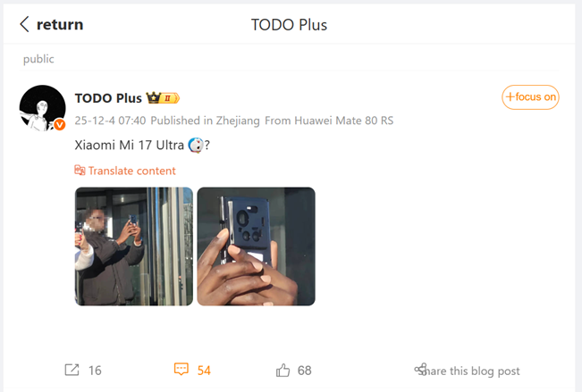The height and width of the screenshot is (392, 582).
Task: Open comments via speech bubble icon
Action: [181, 369]
